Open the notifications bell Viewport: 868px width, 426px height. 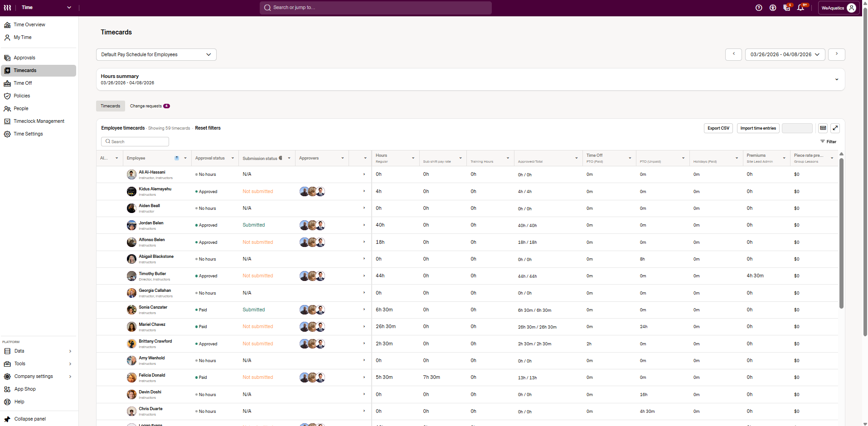(x=801, y=8)
